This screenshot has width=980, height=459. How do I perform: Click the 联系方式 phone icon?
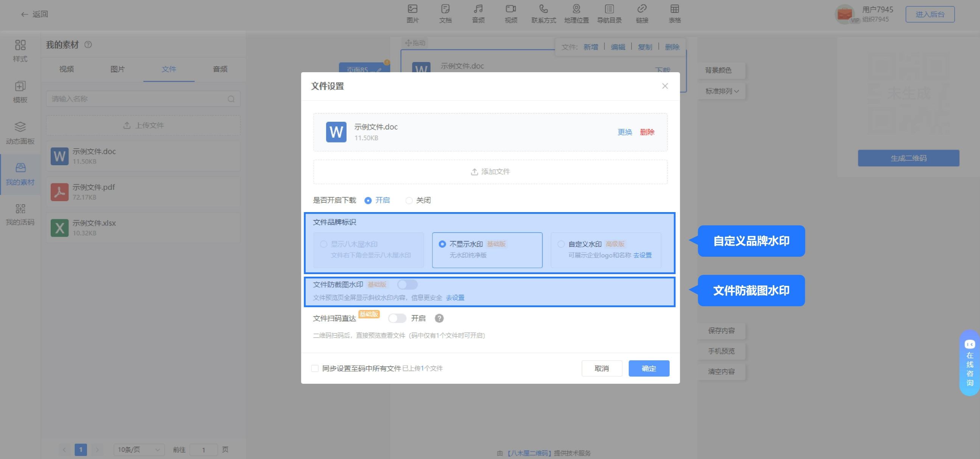click(x=543, y=9)
